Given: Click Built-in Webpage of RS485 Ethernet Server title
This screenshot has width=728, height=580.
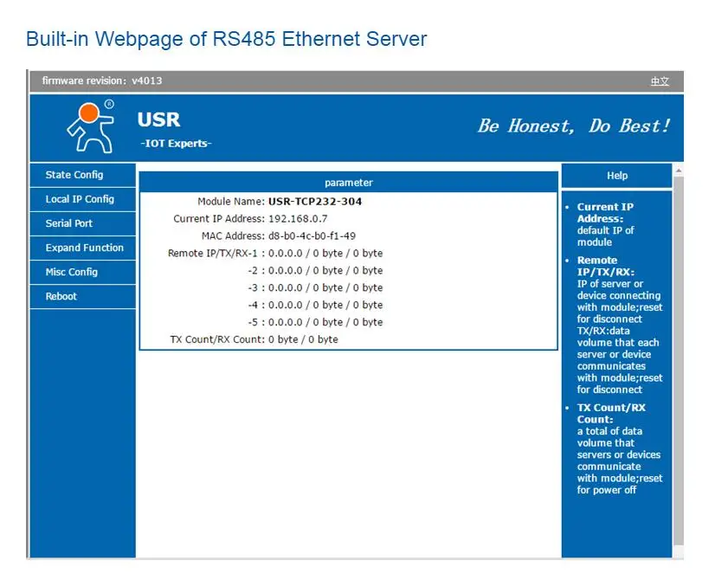Looking at the screenshot, I should click(226, 39).
